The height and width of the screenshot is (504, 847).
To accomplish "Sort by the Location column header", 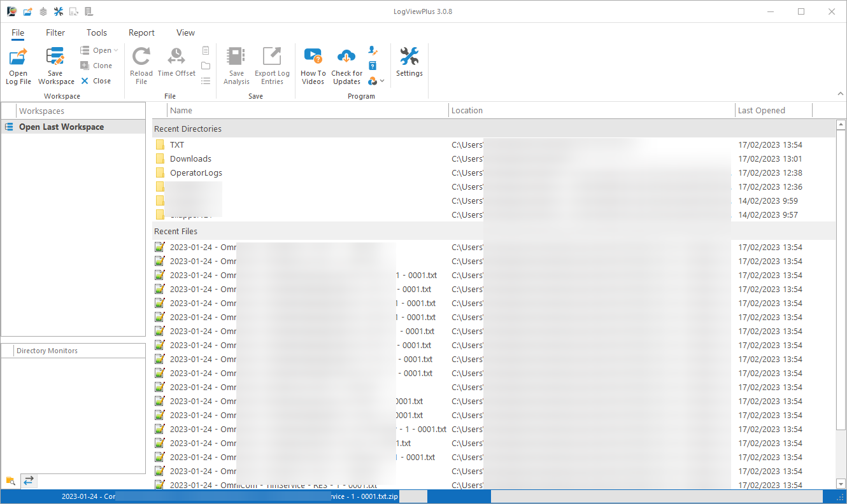I will pos(592,110).
